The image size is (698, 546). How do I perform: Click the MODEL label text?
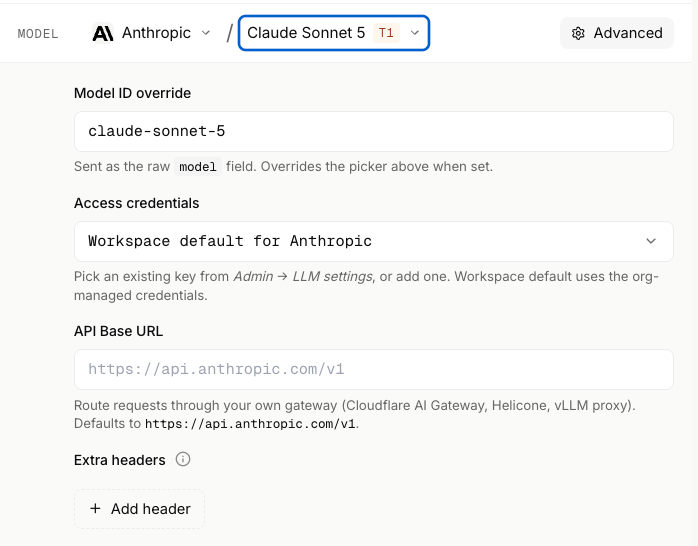38,34
